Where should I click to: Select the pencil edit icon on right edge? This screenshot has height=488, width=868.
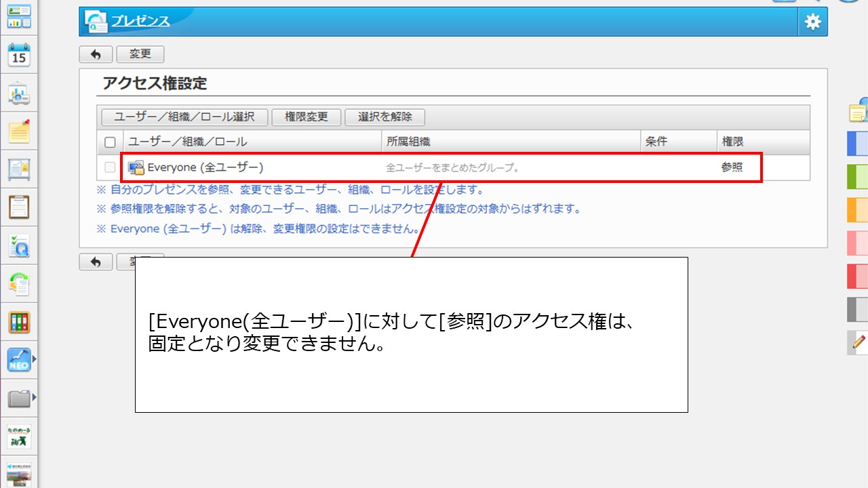pos(859,342)
